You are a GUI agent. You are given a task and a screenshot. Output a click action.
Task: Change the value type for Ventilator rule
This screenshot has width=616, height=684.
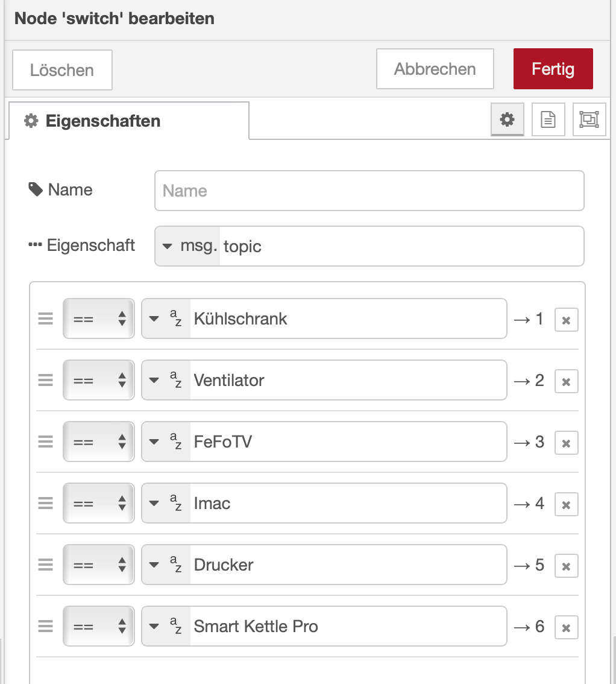(166, 380)
